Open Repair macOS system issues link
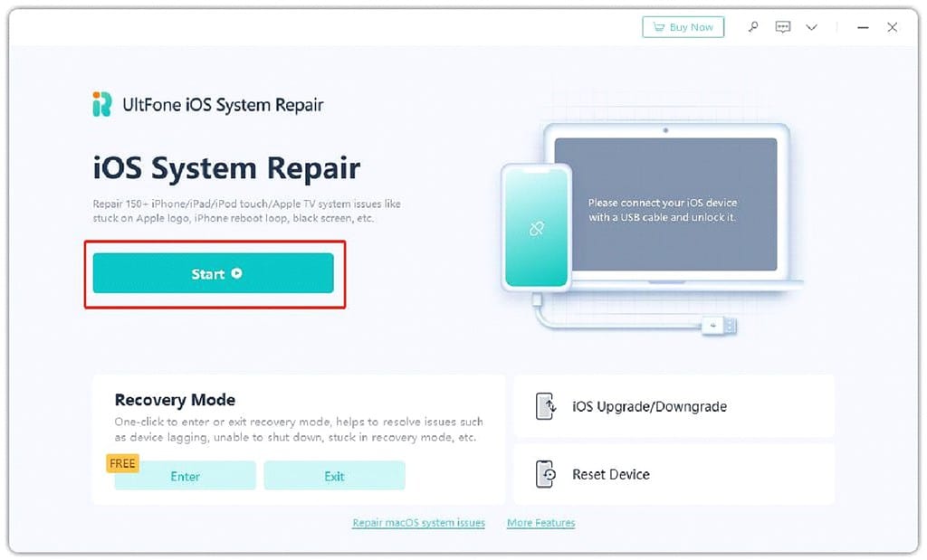 (418, 523)
